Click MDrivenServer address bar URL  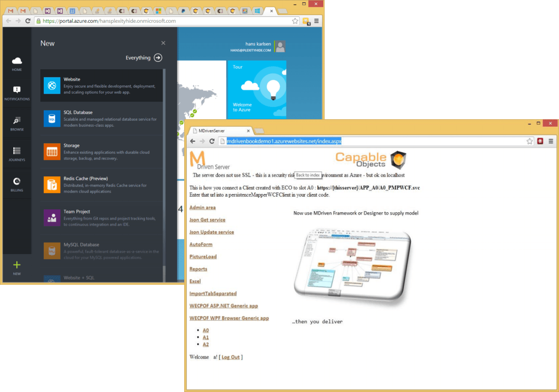[x=284, y=141]
